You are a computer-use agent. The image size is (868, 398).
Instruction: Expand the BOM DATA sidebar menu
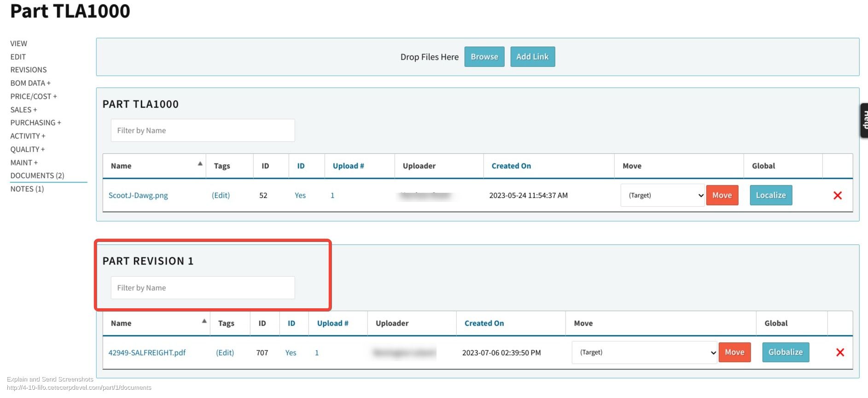(30, 83)
